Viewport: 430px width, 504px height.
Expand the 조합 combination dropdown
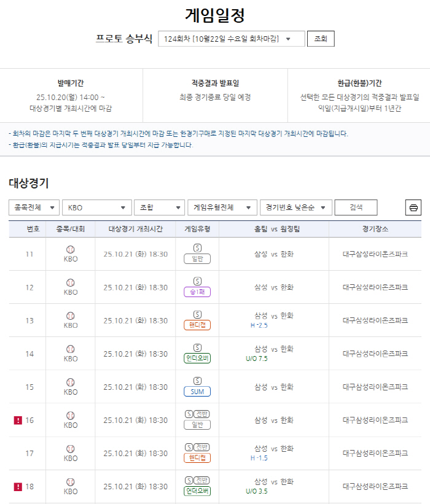(x=159, y=207)
